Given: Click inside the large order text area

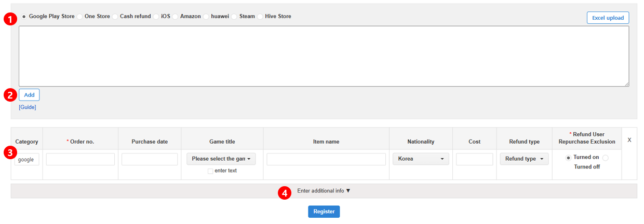Looking at the screenshot, I should click(x=324, y=56).
